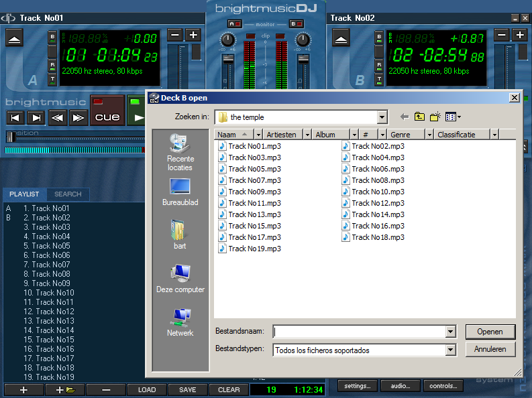Eject Deck A track
Viewport: 532px width, 398px height.
(x=14, y=38)
